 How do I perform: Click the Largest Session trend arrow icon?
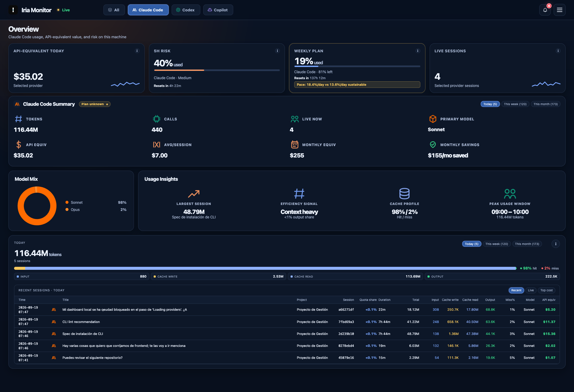pos(194,194)
